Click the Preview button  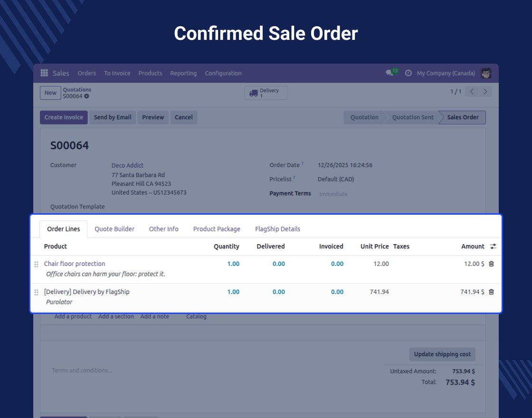point(153,117)
